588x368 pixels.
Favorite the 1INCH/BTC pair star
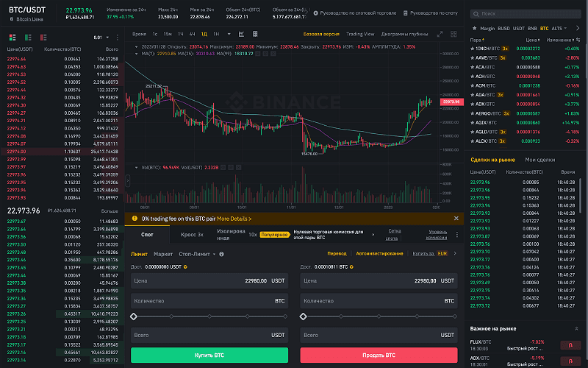473,49
